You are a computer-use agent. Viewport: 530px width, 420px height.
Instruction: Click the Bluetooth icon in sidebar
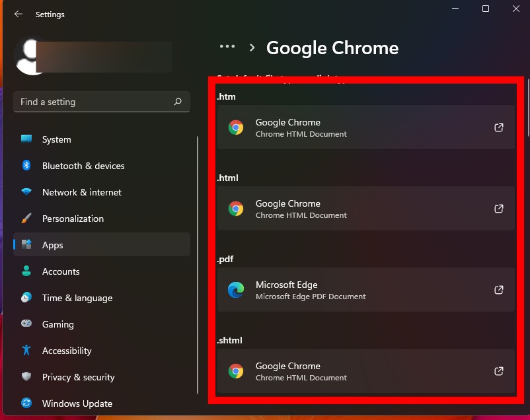pos(26,165)
